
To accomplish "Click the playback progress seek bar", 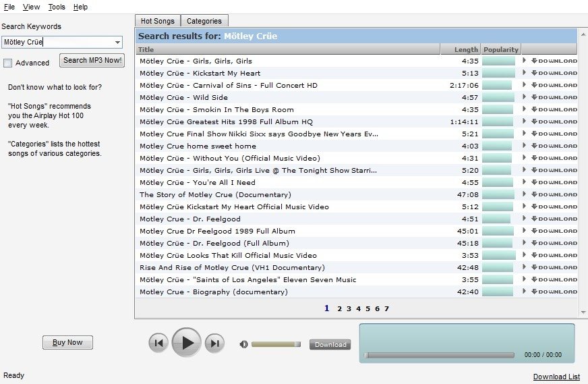I will click(439, 355).
